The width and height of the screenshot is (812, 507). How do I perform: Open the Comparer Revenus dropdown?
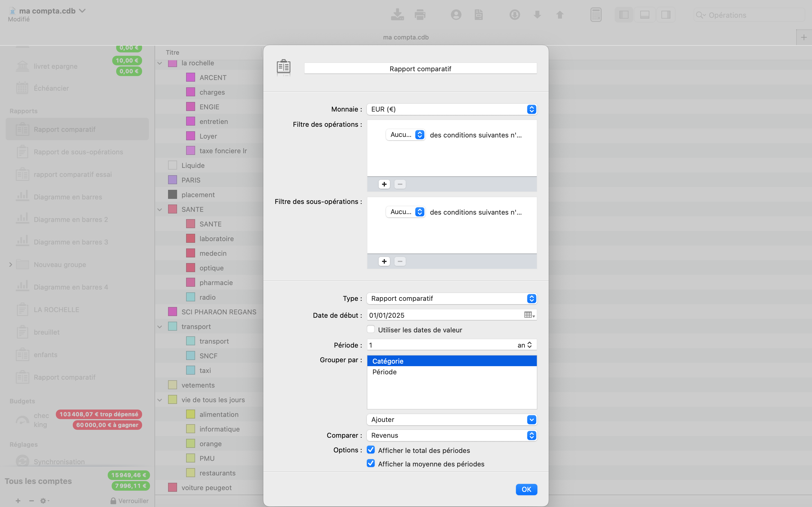(452, 435)
